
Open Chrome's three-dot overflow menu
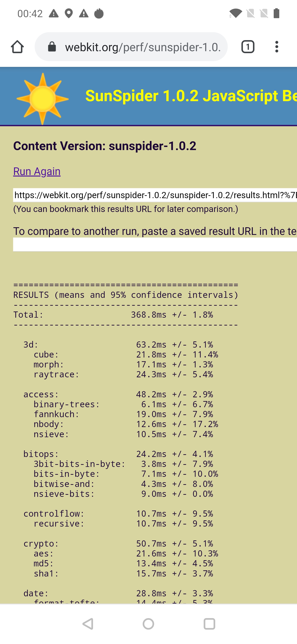pyautogui.click(x=277, y=47)
